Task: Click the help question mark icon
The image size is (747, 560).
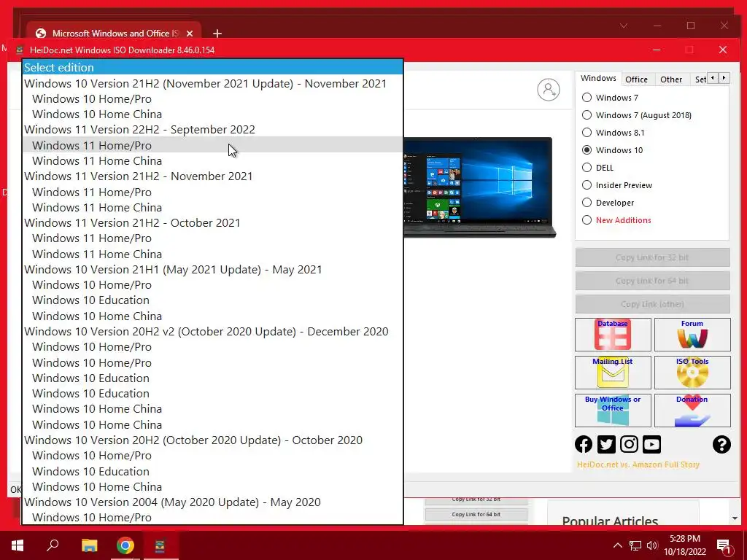Action: tap(721, 444)
